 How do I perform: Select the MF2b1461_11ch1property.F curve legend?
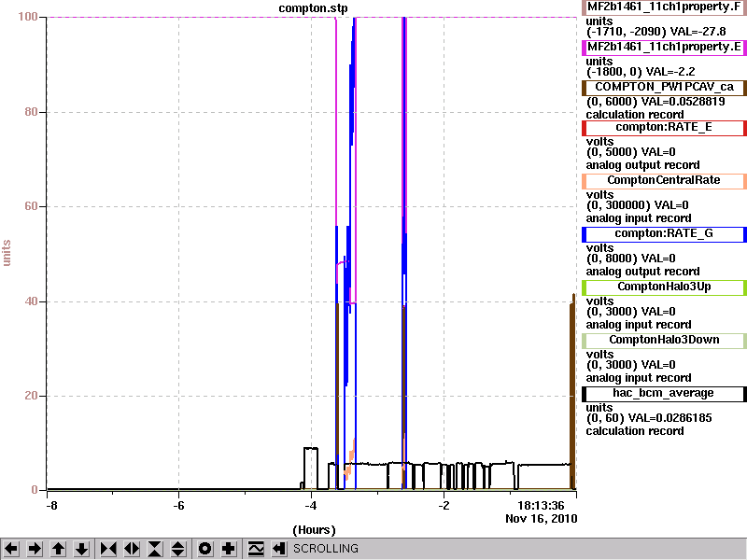tap(664, 7)
